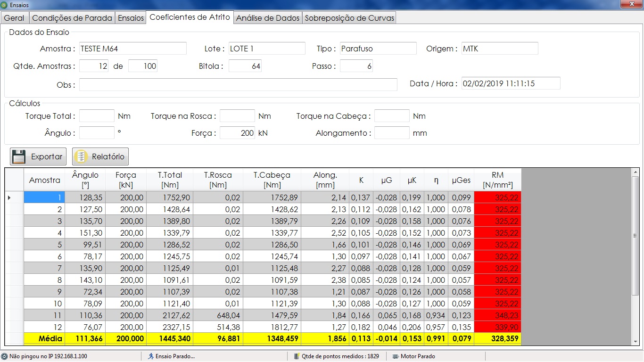This screenshot has height=362, width=644.
Task: Click T.Rosca value 648,04 in row 11
Action: (x=218, y=315)
